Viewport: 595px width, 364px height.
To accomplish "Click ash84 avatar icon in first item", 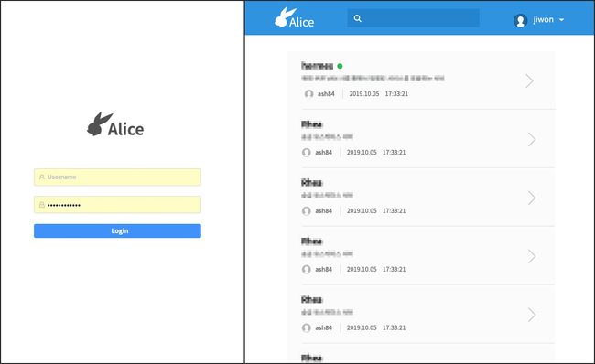I will click(x=308, y=93).
